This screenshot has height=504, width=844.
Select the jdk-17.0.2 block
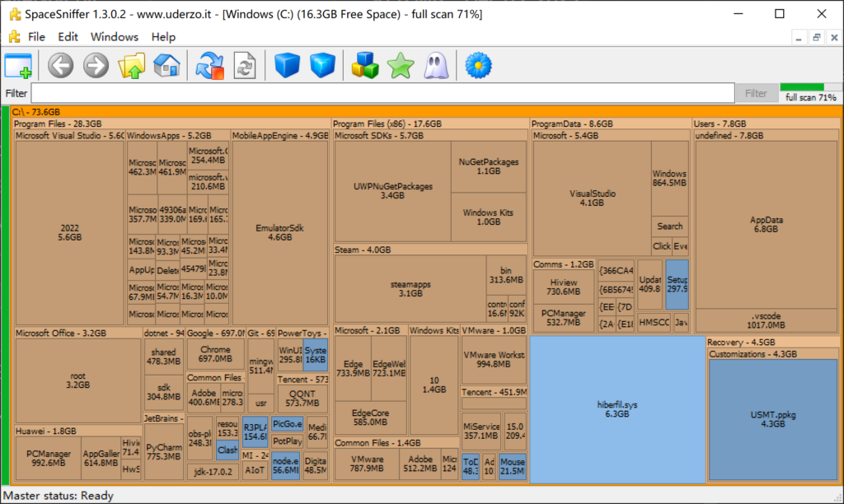(213, 472)
